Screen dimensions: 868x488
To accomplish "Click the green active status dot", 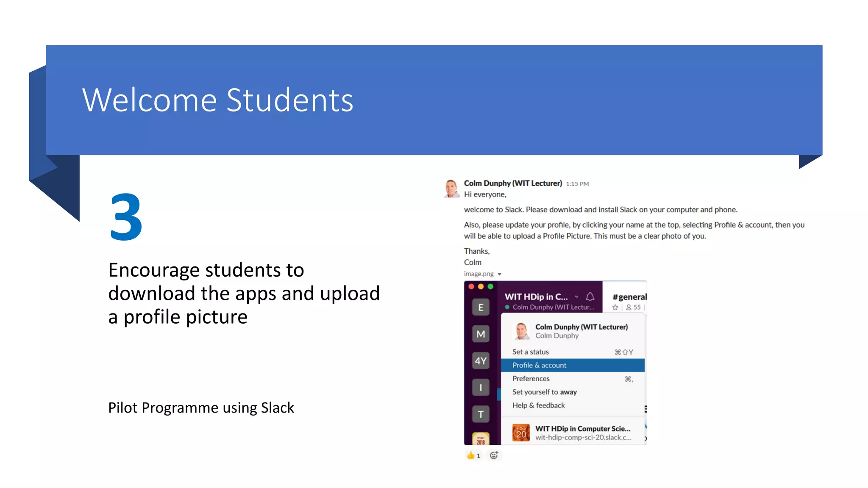I will (507, 307).
